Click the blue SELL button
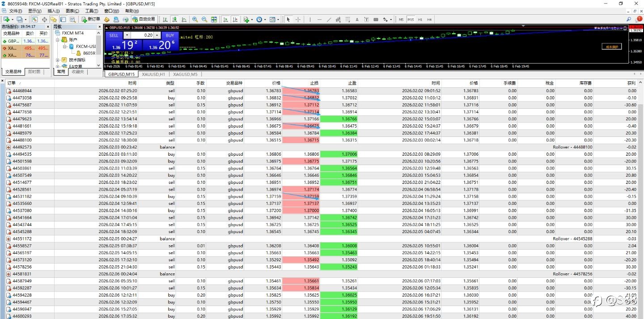Image resolution: width=644 pixels, height=319 pixels. (x=114, y=35)
